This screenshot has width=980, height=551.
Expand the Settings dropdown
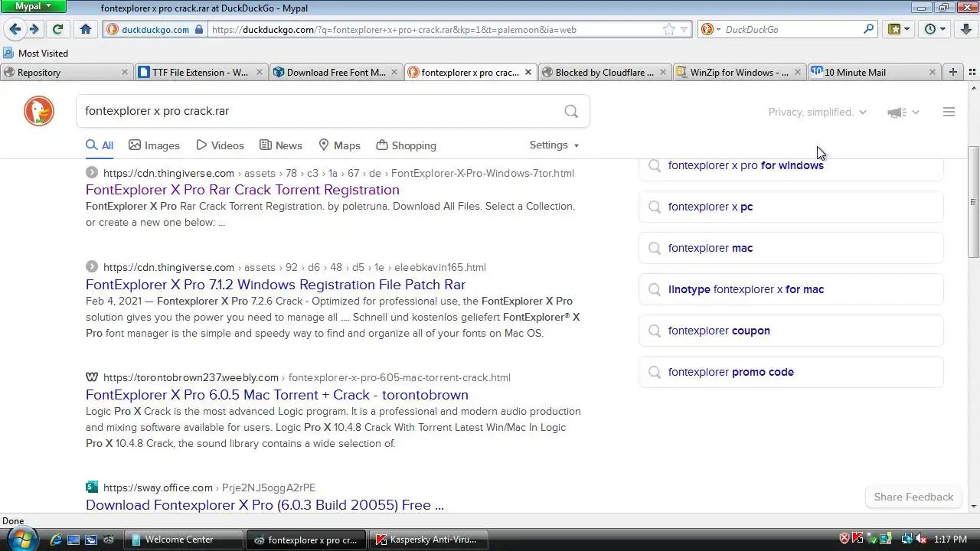click(554, 145)
